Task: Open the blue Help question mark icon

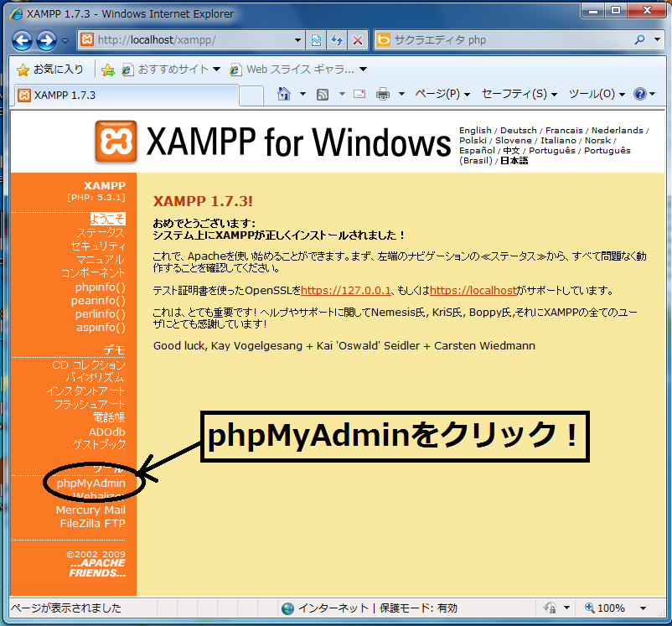Action: click(x=639, y=94)
